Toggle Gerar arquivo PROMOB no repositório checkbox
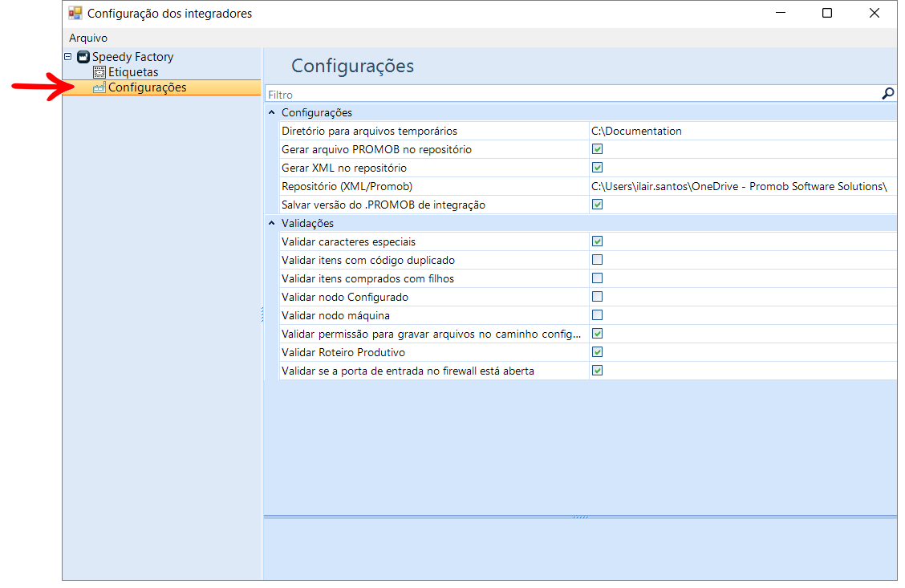 pyautogui.click(x=598, y=149)
